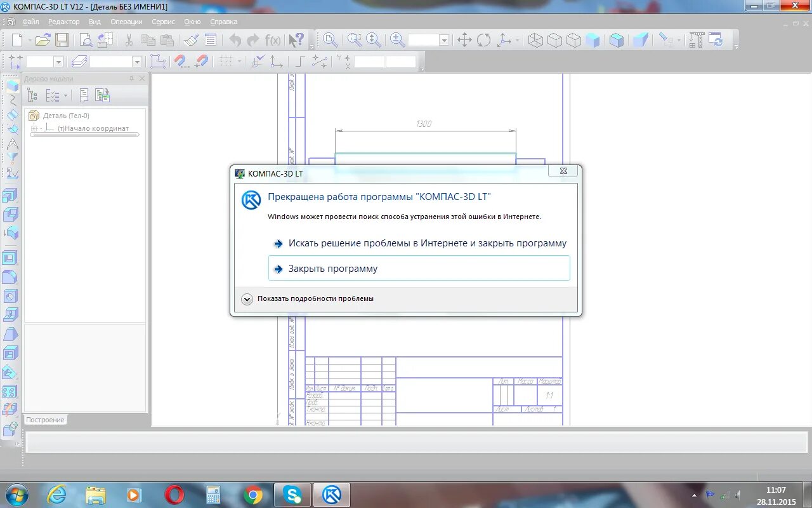Switch to wireframe display mode cube
812x508 pixels.
coord(536,40)
